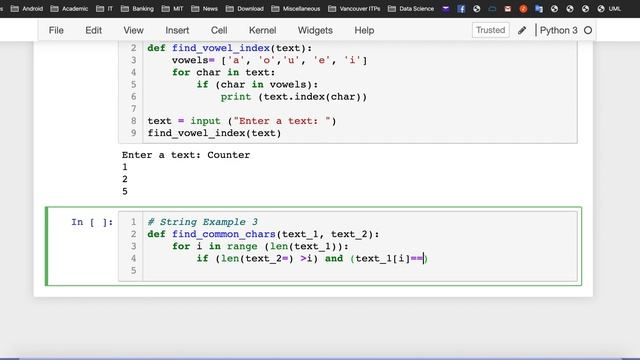Open the Google Translate bookmark icon
Viewport: 640px width, 360px height.
[539, 9]
